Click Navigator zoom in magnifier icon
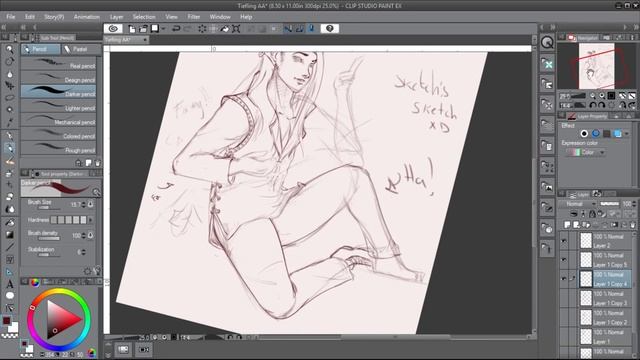Image resolution: width=640 pixels, height=360 pixels. tap(602, 96)
